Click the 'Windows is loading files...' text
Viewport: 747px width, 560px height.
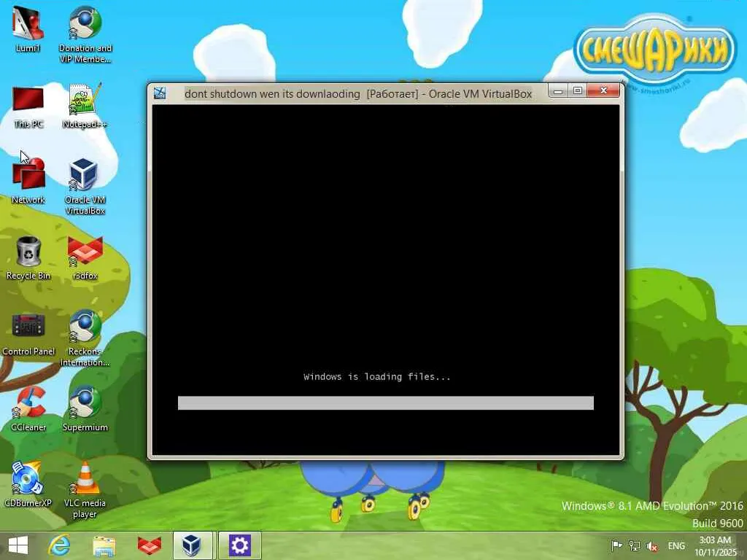[x=377, y=377]
